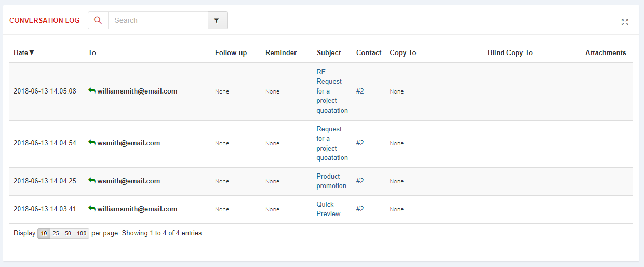Image resolution: width=644 pixels, height=267 pixels.
Task: Display 10 entries per page
Action: coord(44,234)
